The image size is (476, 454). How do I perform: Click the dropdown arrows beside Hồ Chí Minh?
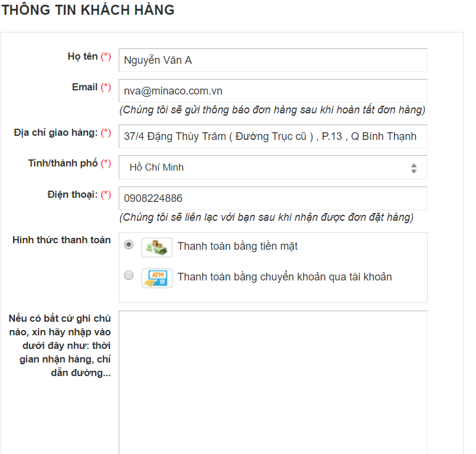414,168
